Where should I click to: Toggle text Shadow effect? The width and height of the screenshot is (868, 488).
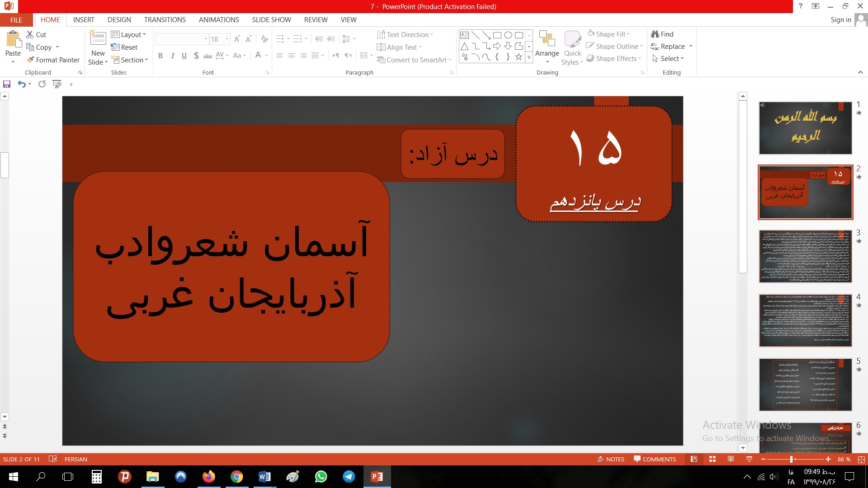click(x=196, y=56)
